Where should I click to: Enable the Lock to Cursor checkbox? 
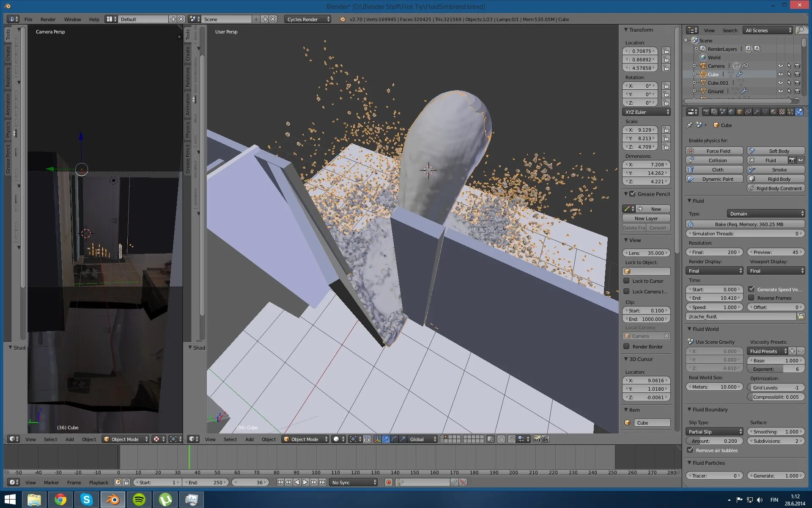(x=626, y=281)
